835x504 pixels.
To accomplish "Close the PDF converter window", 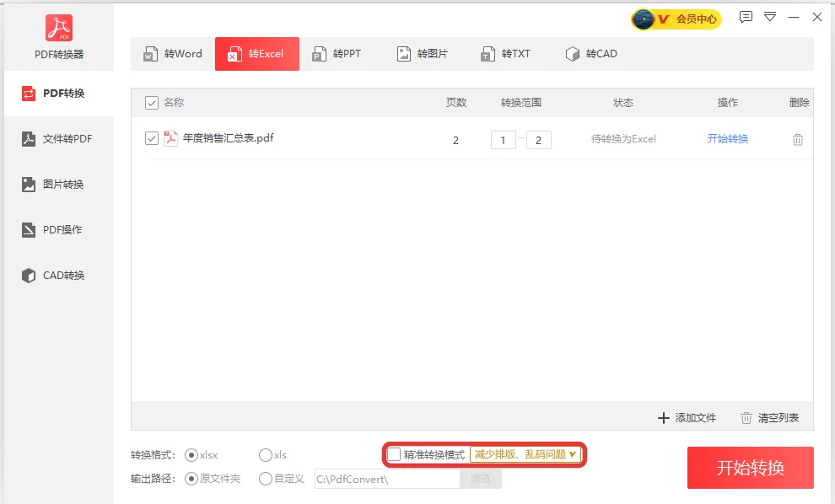I will [x=817, y=17].
